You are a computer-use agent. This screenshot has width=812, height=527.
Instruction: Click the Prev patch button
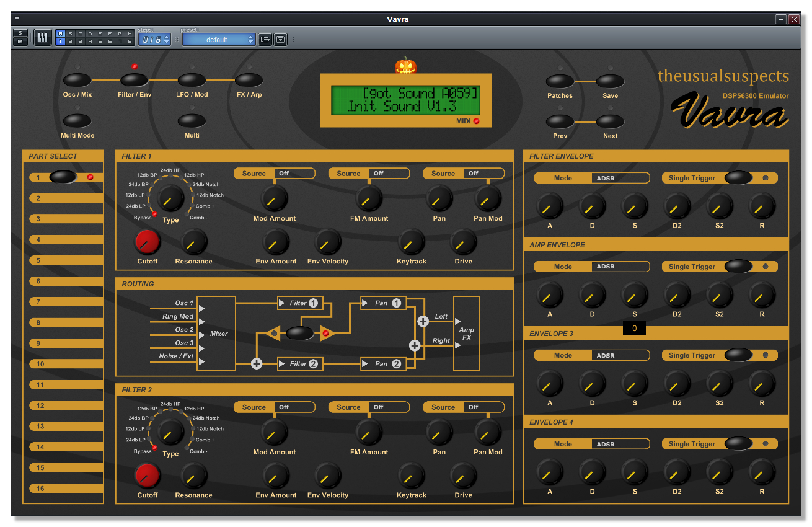pyautogui.click(x=560, y=122)
